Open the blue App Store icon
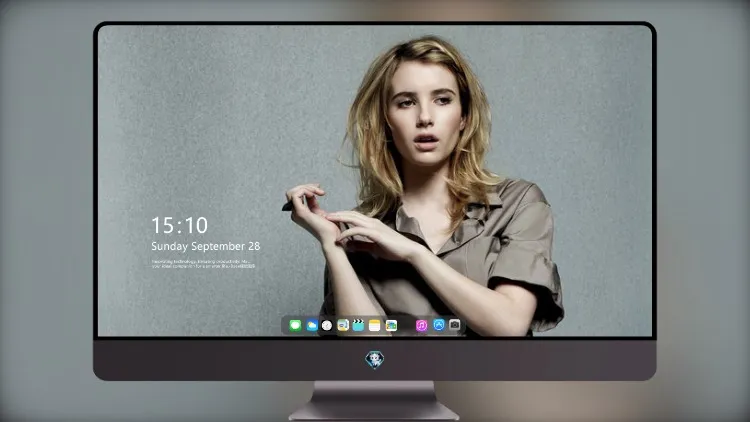This screenshot has width=750, height=422. tap(439, 325)
